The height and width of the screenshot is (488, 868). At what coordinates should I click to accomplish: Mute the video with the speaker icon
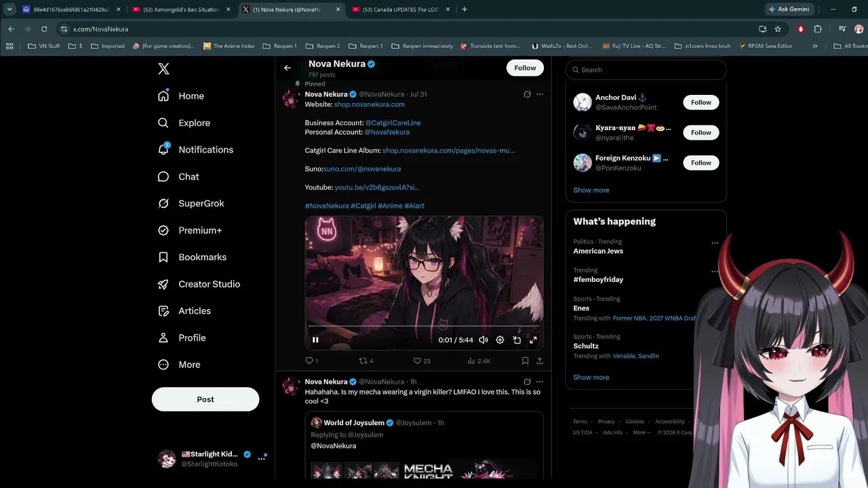pyautogui.click(x=484, y=340)
